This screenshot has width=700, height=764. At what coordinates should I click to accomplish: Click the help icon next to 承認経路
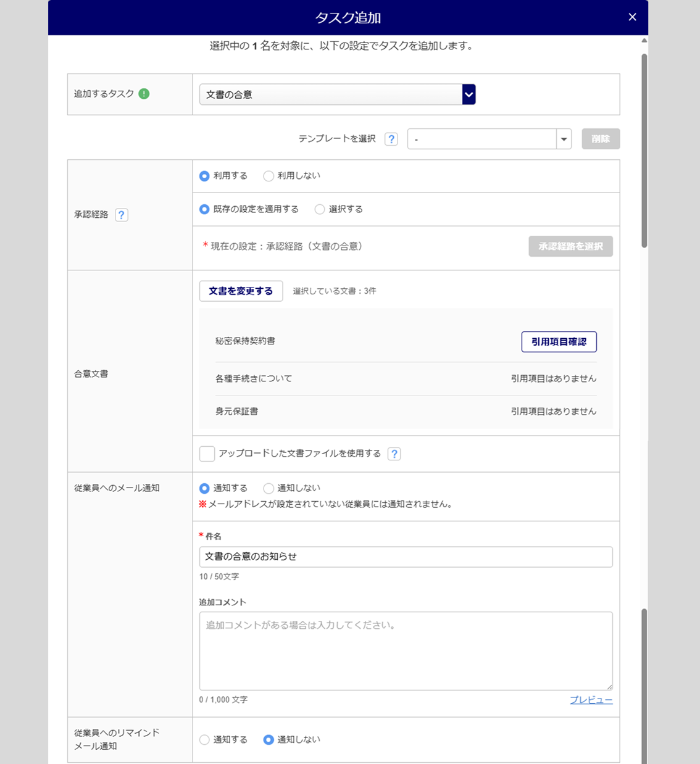122,215
